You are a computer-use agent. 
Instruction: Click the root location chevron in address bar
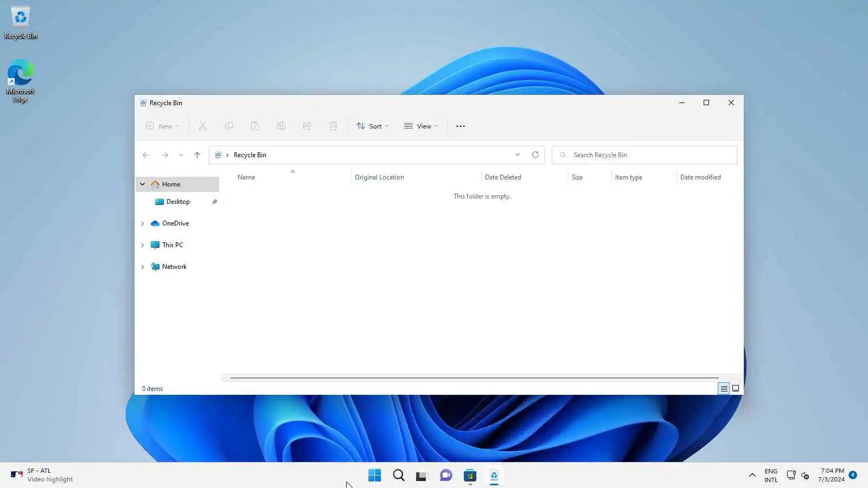(x=227, y=155)
